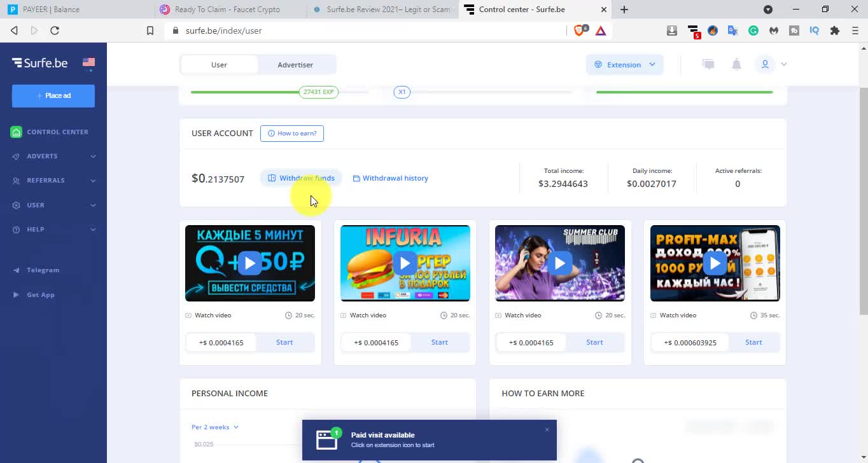This screenshot has height=463, width=868.
Task: Expand the Adverts sidebar menu
Action: (93, 156)
